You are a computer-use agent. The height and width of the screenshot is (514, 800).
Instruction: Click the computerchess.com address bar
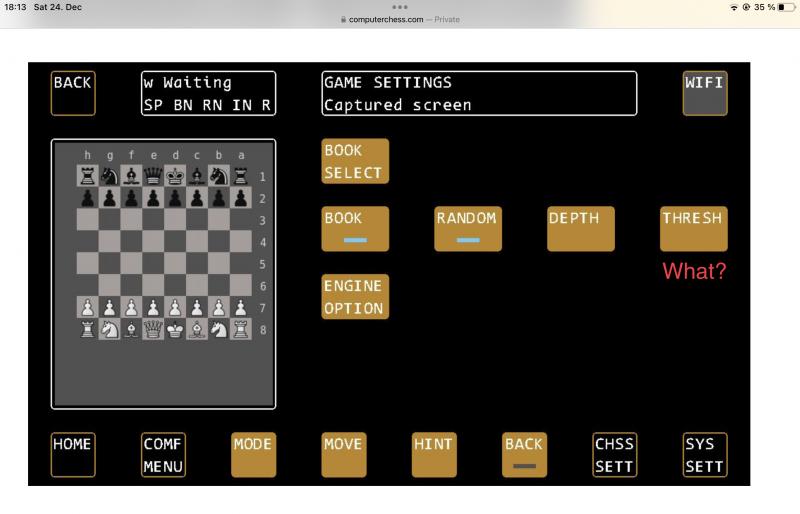400,19
